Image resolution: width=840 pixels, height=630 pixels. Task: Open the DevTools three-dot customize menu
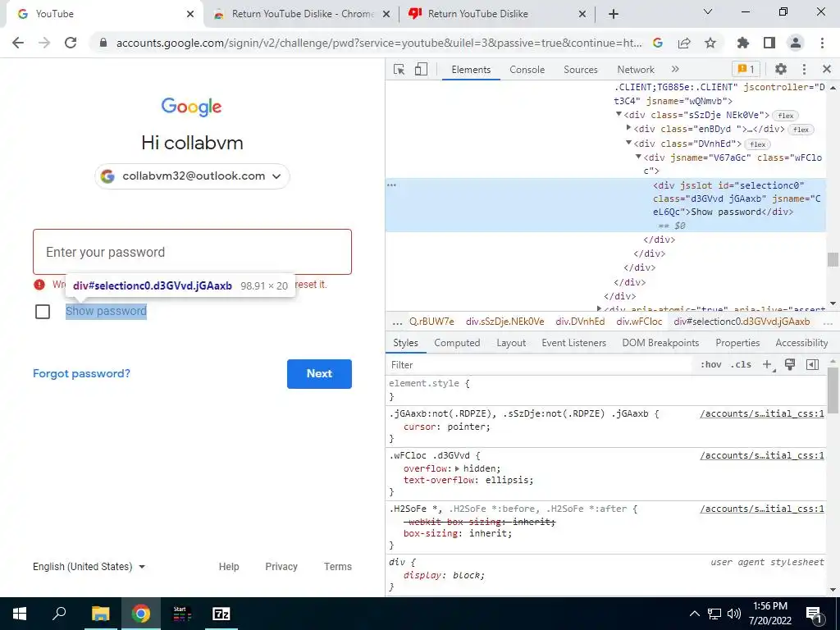click(x=804, y=69)
